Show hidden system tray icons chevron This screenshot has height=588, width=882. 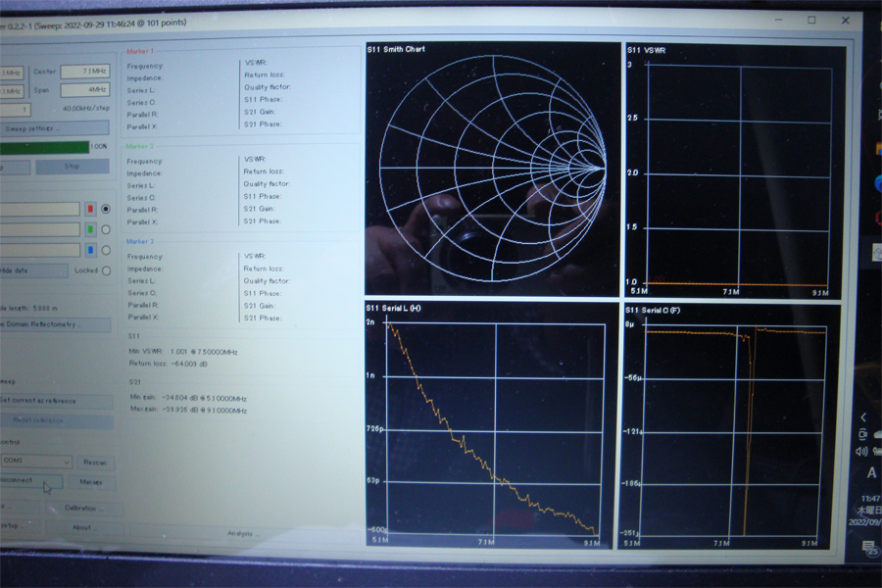(862, 417)
